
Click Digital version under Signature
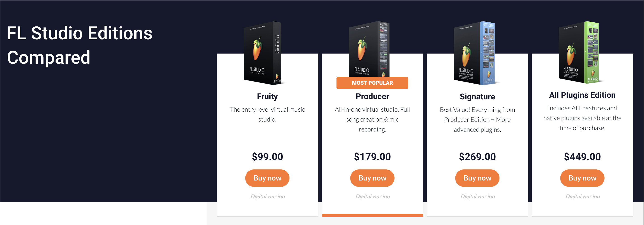(x=478, y=197)
